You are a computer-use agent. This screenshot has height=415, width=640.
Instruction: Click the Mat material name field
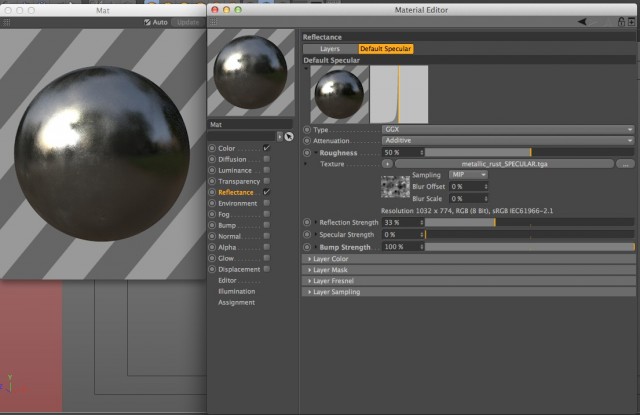(x=250, y=124)
